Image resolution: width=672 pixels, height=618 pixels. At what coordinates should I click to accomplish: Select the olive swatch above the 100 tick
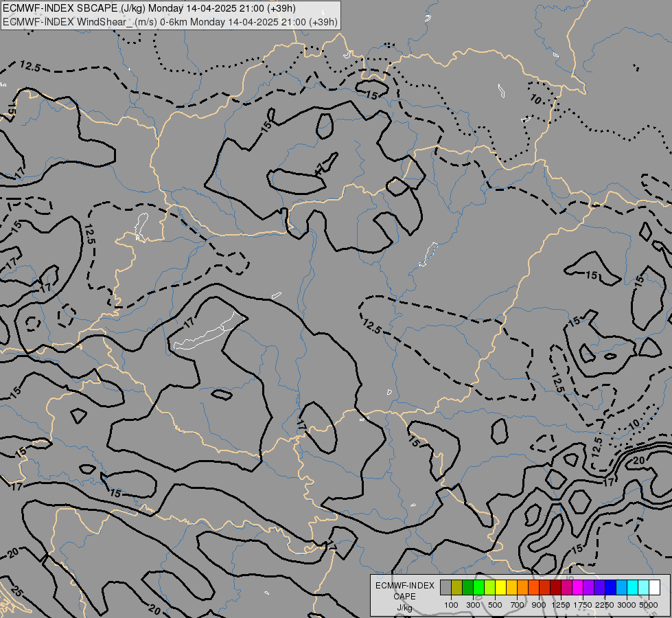[x=457, y=588]
